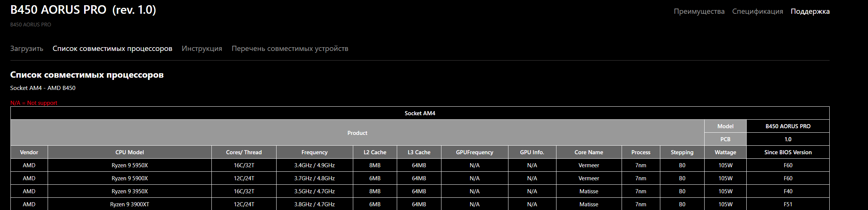
Task: Click the B450 AORUS PRO (rev. 1.0) title
Action: coord(83,10)
